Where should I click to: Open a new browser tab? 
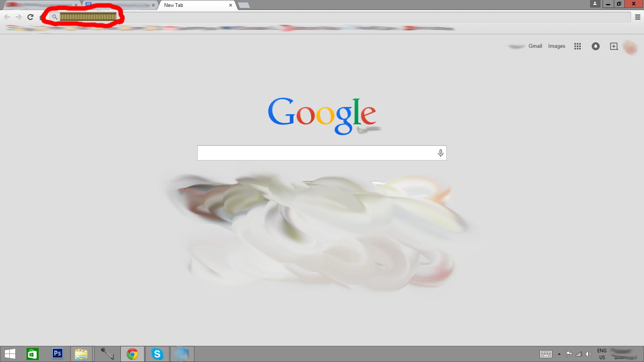244,5
